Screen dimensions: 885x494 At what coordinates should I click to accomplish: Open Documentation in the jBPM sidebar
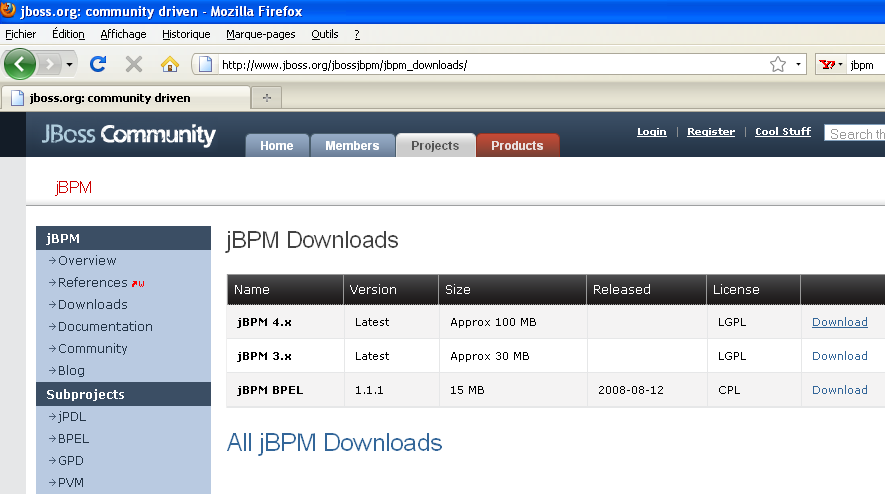(x=105, y=327)
